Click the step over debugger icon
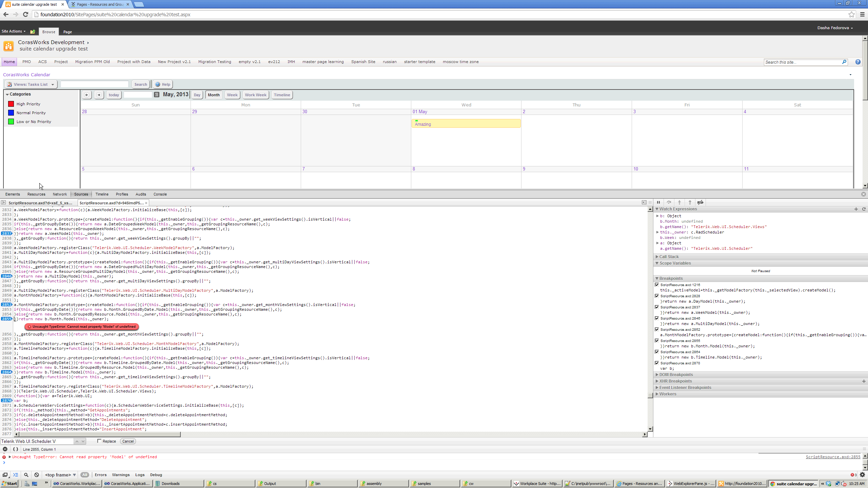 coord(669,202)
